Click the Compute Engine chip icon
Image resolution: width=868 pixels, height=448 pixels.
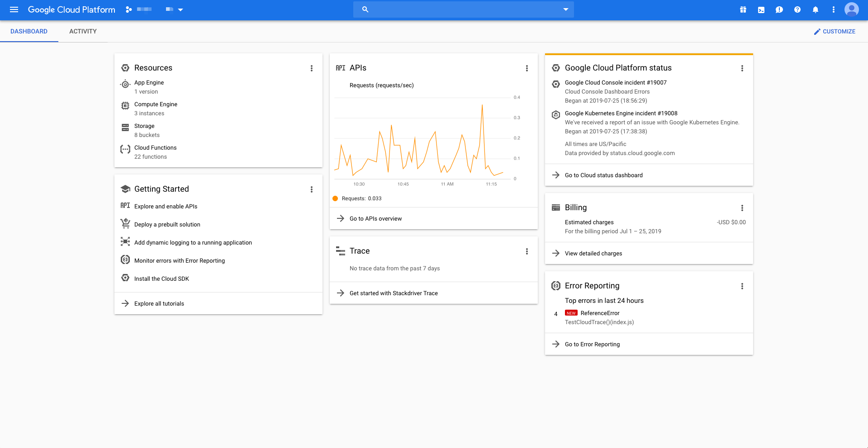[125, 106]
